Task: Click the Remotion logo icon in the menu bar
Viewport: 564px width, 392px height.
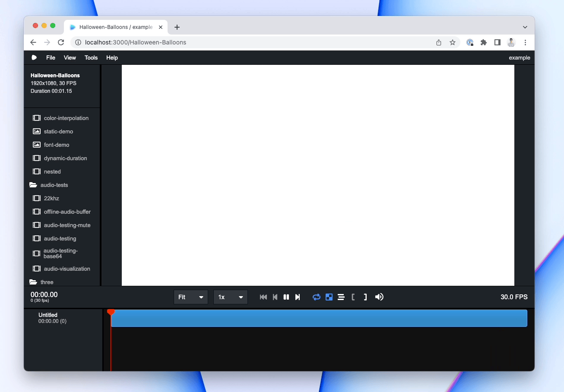Action: 34,58
